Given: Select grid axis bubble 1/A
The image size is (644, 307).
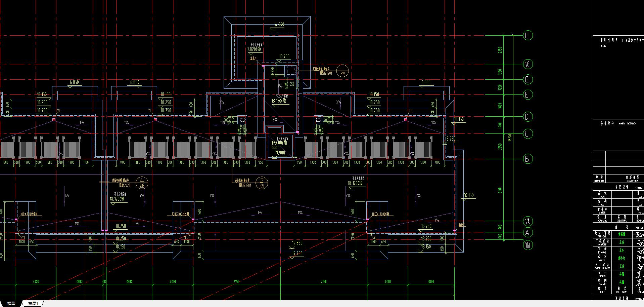Looking at the screenshot, I should [x=527, y=221].
